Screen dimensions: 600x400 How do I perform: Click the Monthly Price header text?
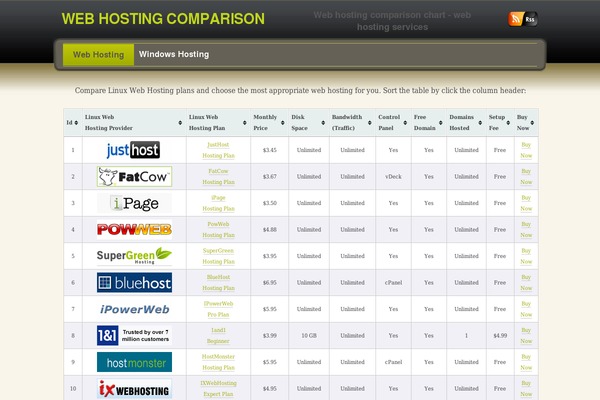tap(265, 122)
